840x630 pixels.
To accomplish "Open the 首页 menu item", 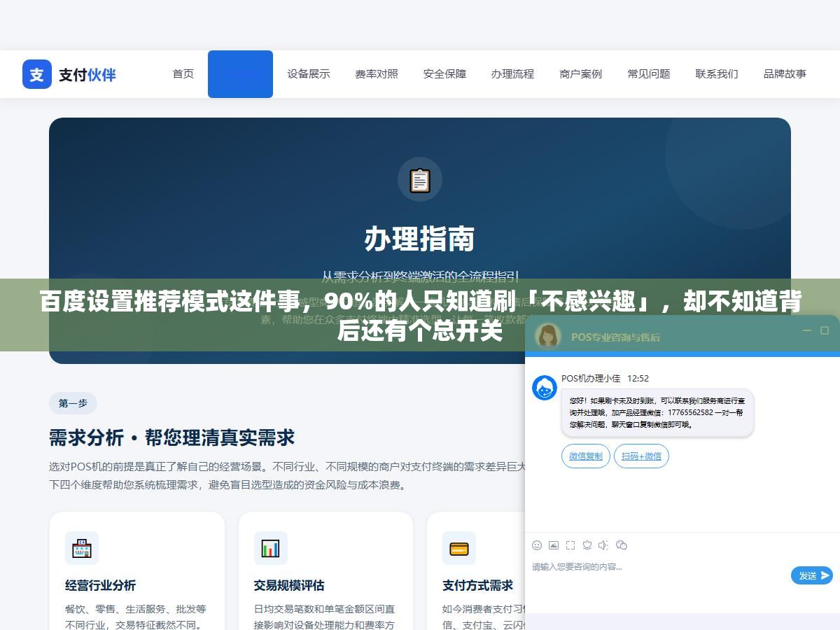I will [x=183, y=73].
